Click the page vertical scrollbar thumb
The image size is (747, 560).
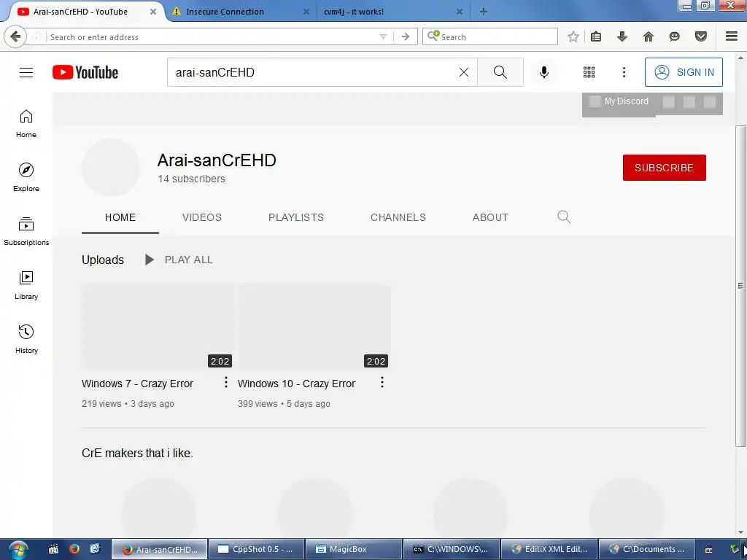pos(740,286)
